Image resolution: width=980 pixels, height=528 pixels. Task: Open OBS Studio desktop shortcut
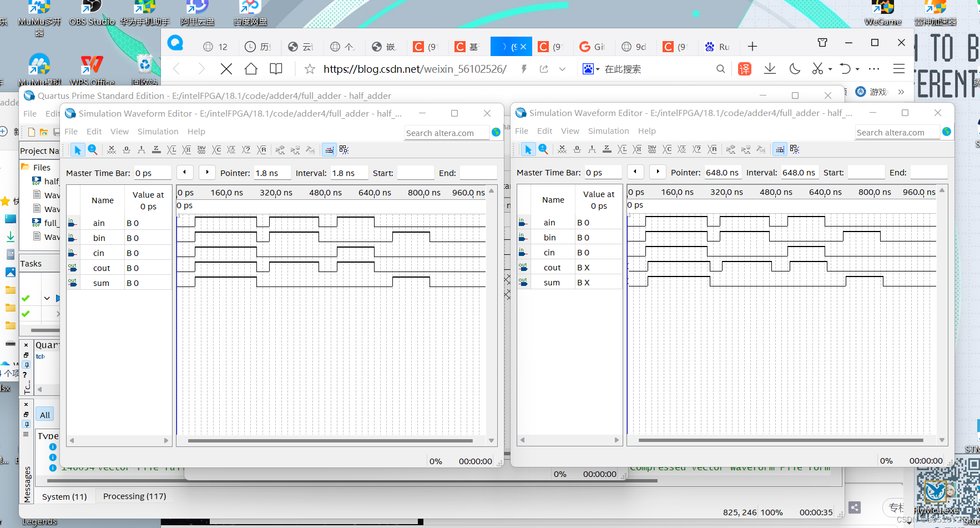[92, 12]
